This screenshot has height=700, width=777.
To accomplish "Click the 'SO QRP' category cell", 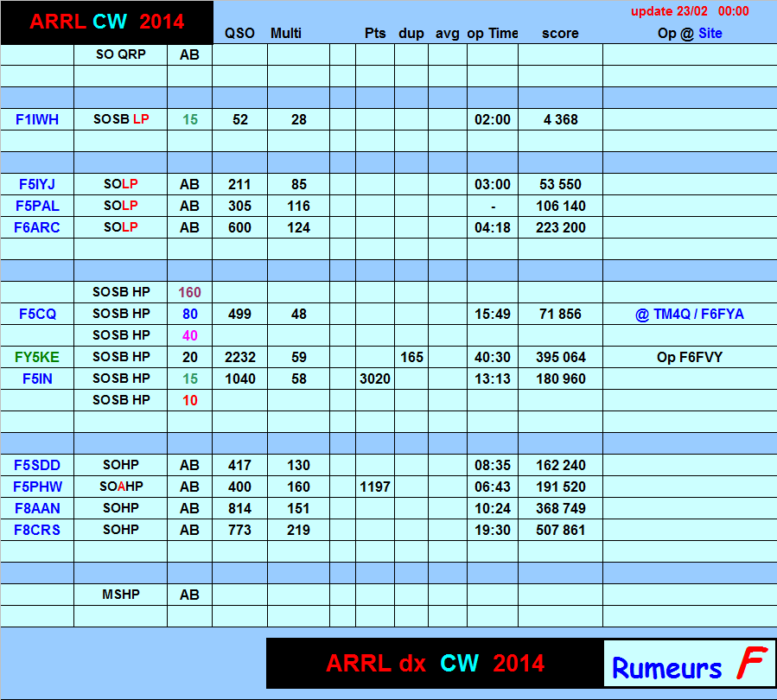I will tap(121, 54).
